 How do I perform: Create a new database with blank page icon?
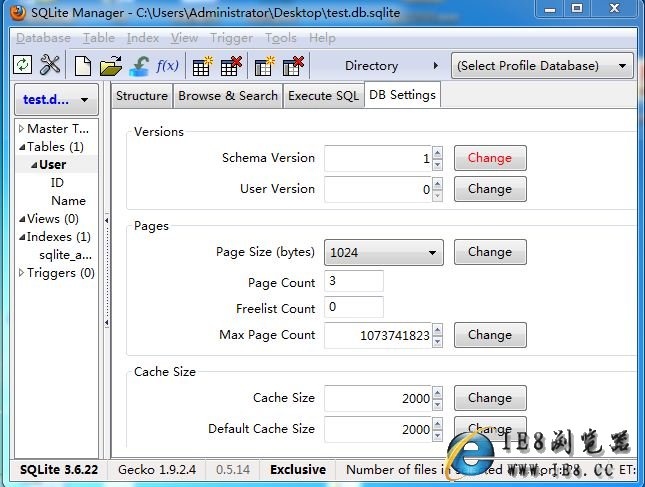pyautogui.click(x=83, y=66)
